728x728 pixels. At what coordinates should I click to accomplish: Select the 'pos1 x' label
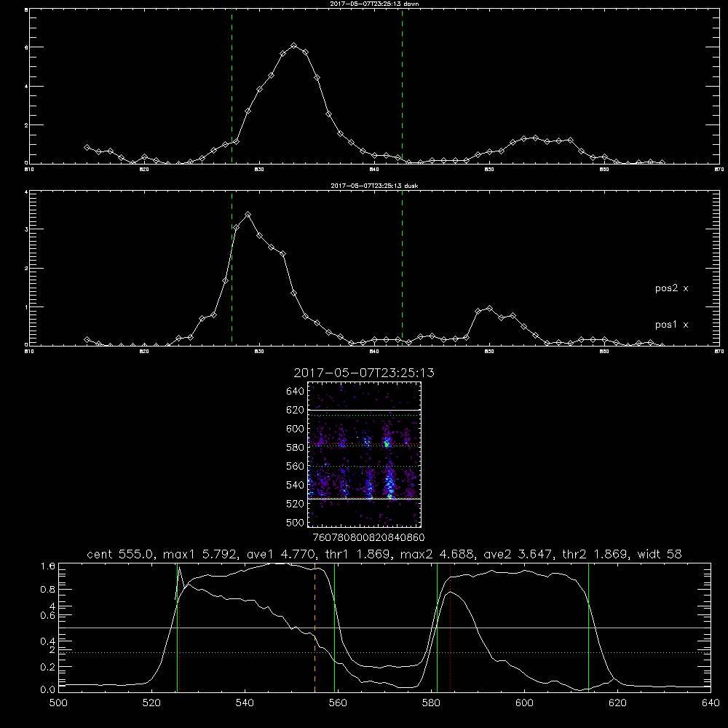[671, 325]
